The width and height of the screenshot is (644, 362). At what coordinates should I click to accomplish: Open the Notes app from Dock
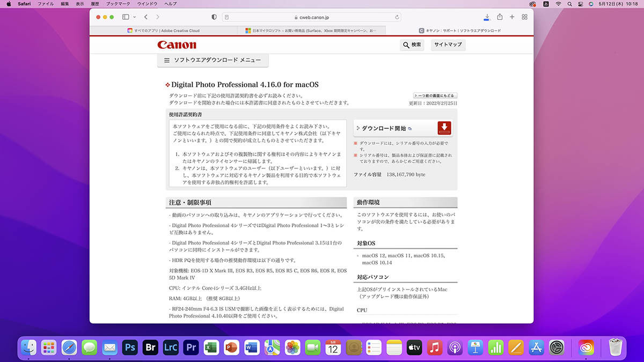tap(394, 348)
